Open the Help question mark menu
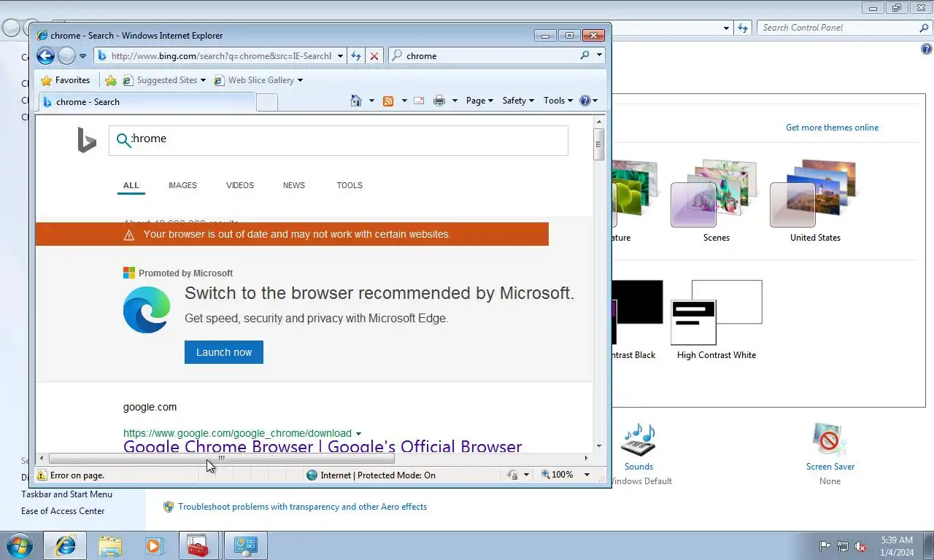The width and height of the screenshot is (934, 560). (x=588, y=101)
